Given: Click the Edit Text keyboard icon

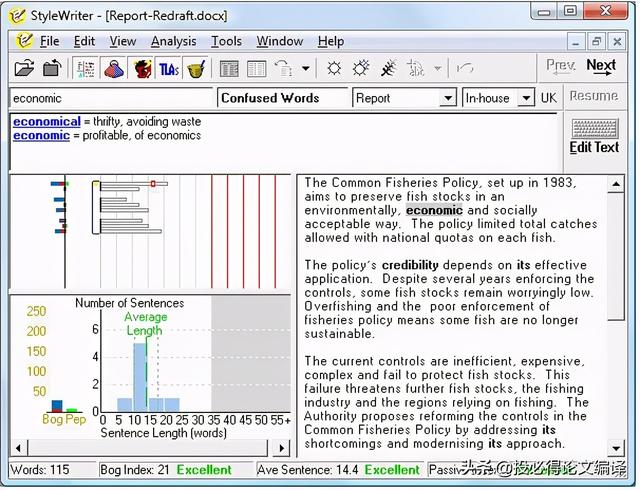Looking at the screenshot, I should pyautogui.click(x=594, y=136).
